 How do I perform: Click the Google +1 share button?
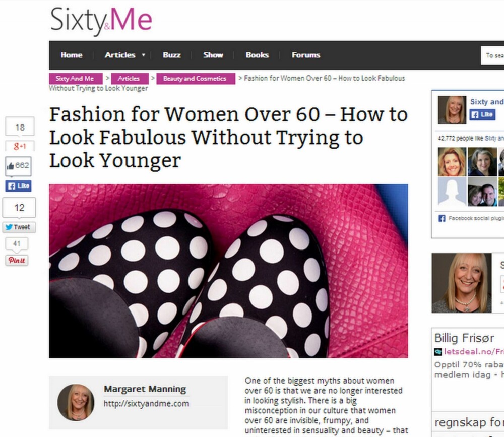tap(20, 146)
